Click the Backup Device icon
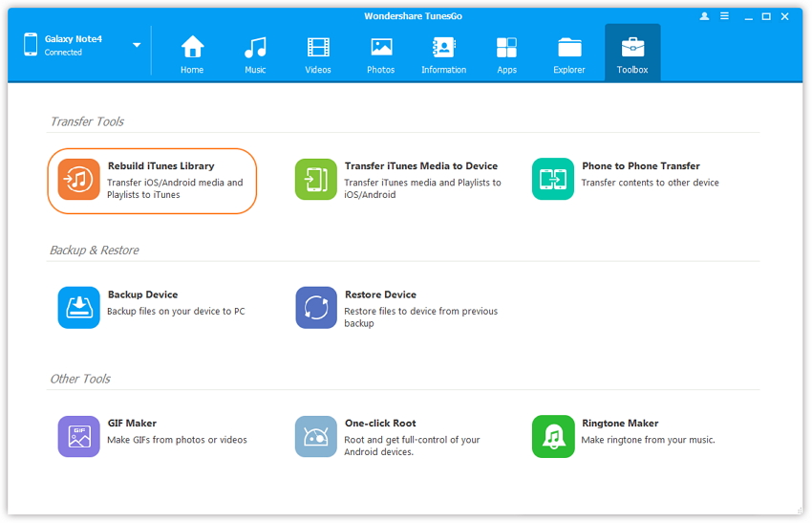This screenshot has width=812, height=523. click(x=78, y=308)
